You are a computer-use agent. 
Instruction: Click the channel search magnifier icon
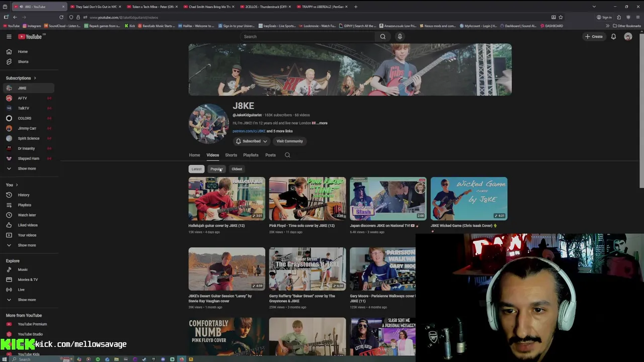tap(288, 155)
